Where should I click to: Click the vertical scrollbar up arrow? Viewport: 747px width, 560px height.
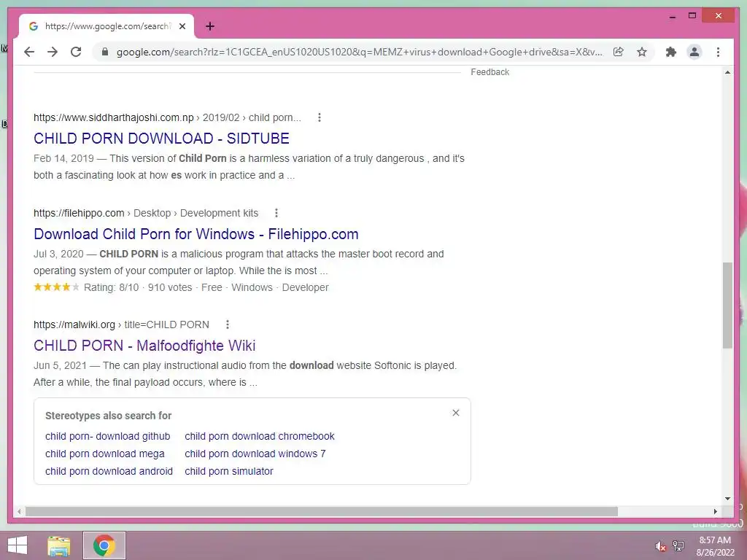click(727, 72)
